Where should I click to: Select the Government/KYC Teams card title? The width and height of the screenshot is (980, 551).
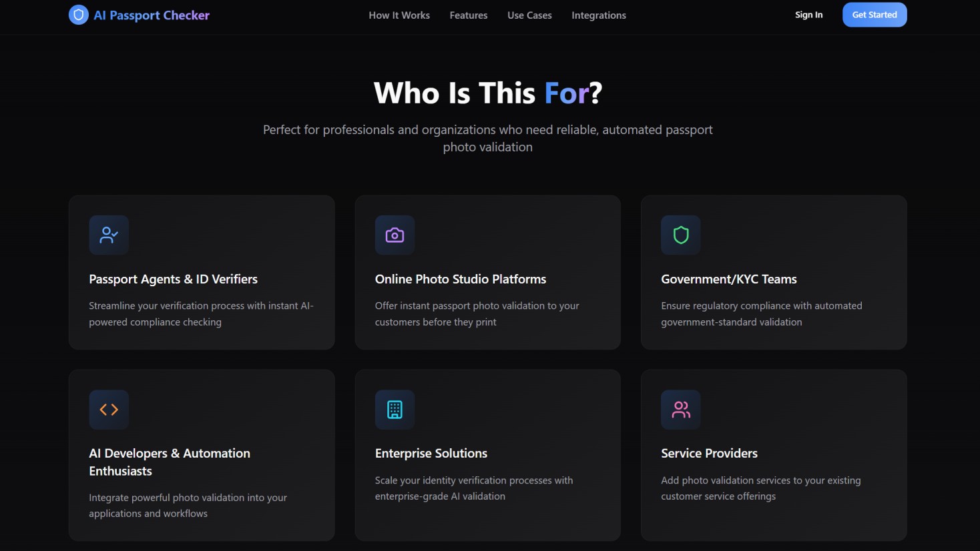click(x=729, y=280)
